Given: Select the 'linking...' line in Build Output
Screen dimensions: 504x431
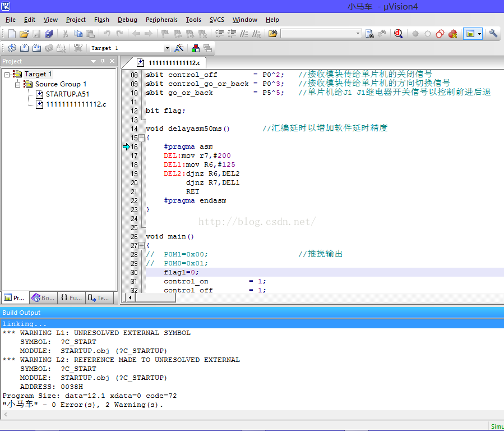Looking at the screenshot, I should point(252,324).
